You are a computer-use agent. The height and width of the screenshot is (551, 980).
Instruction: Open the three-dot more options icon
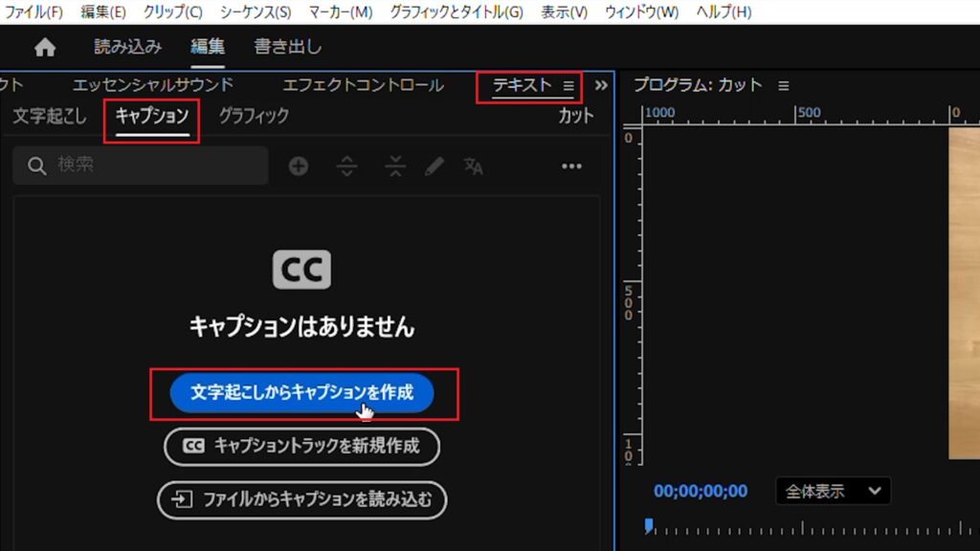click(571, 165)
